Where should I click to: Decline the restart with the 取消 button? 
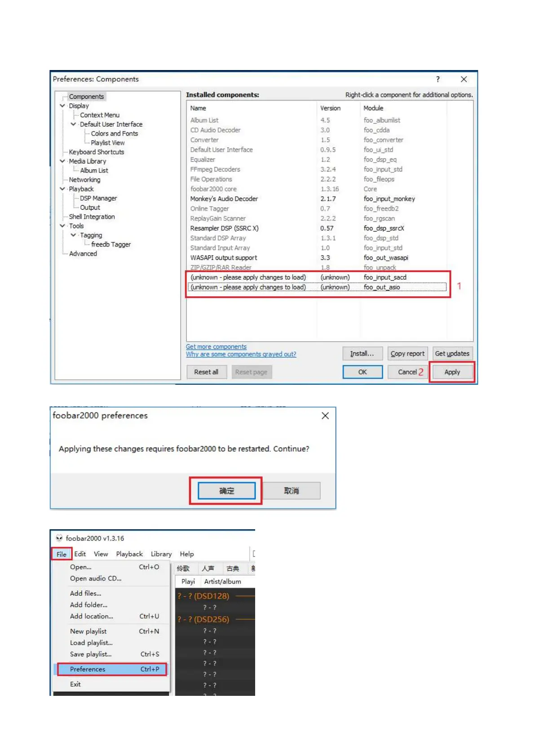(292, 491)
